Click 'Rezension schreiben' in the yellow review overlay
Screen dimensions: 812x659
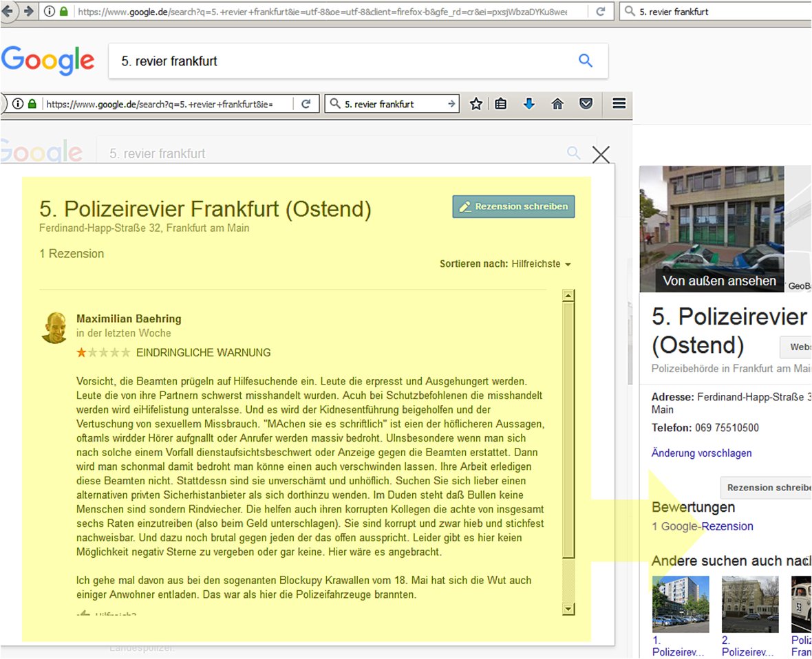pyautogui.click(x=514, y=206)
